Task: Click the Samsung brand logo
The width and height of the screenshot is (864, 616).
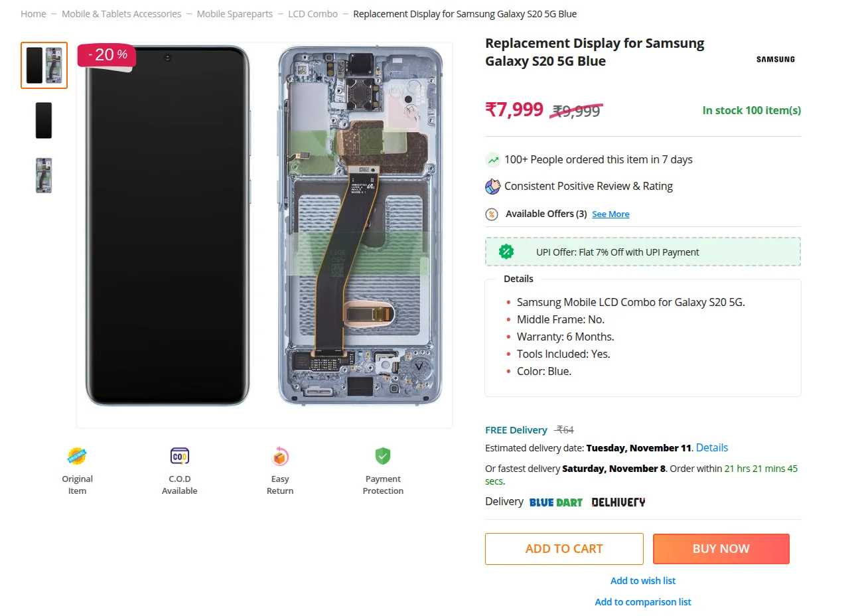Action: pyautogui.click(x=775, y=60)
